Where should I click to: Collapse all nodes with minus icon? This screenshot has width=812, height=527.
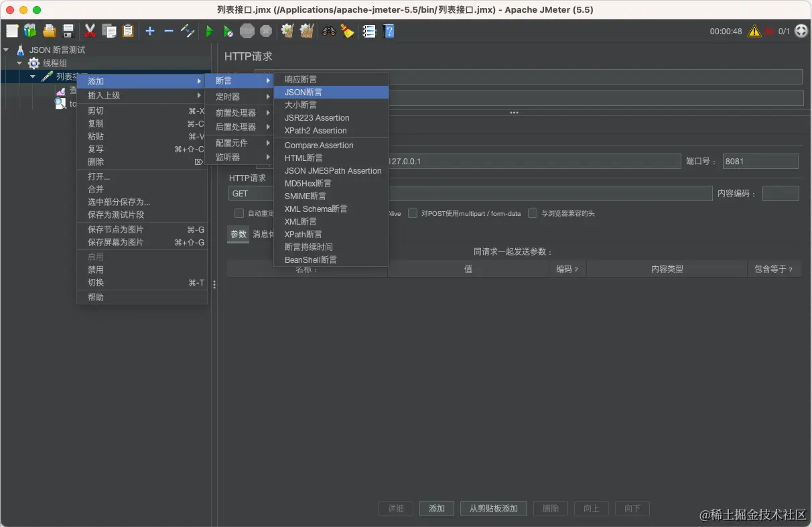[169, 31]
